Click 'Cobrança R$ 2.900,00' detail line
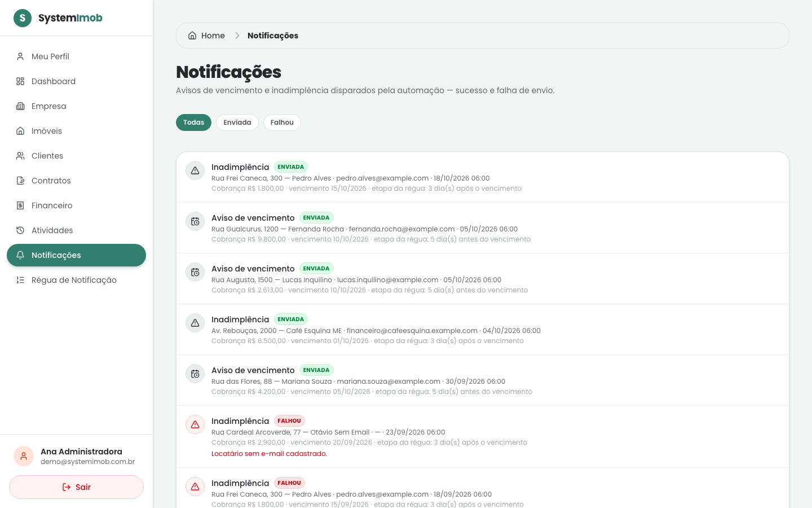The height and width of the screenshot is (508, 812). pos(369,443)
